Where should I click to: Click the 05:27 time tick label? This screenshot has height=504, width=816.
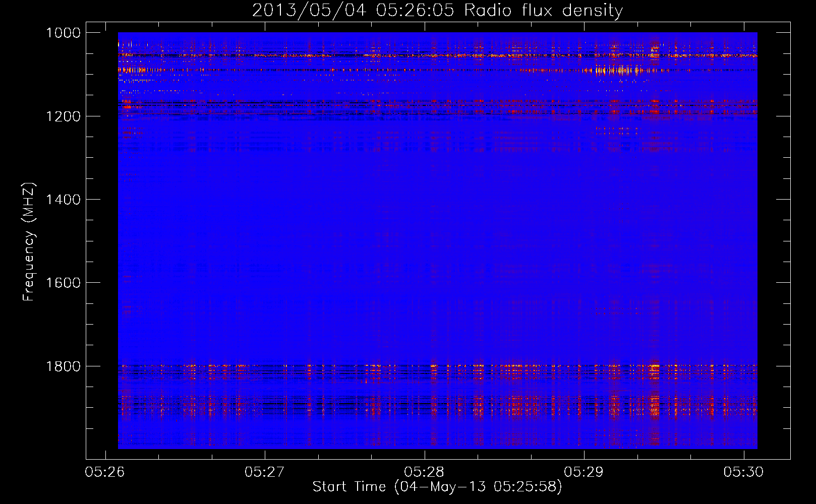click(265, 472)
